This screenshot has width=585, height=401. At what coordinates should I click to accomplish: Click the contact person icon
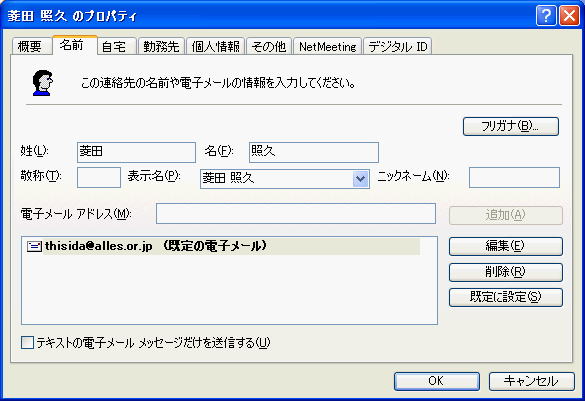click(42, 83)
